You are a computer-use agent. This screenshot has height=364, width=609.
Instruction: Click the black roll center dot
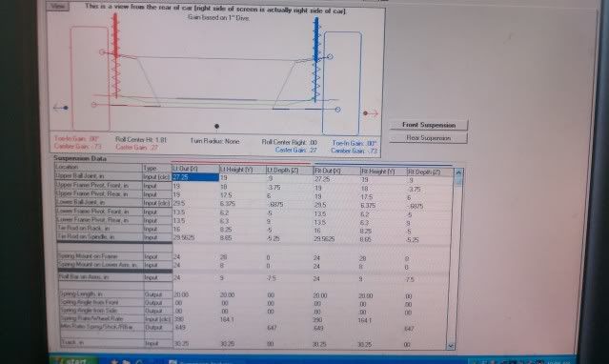(x=216, y=126)
